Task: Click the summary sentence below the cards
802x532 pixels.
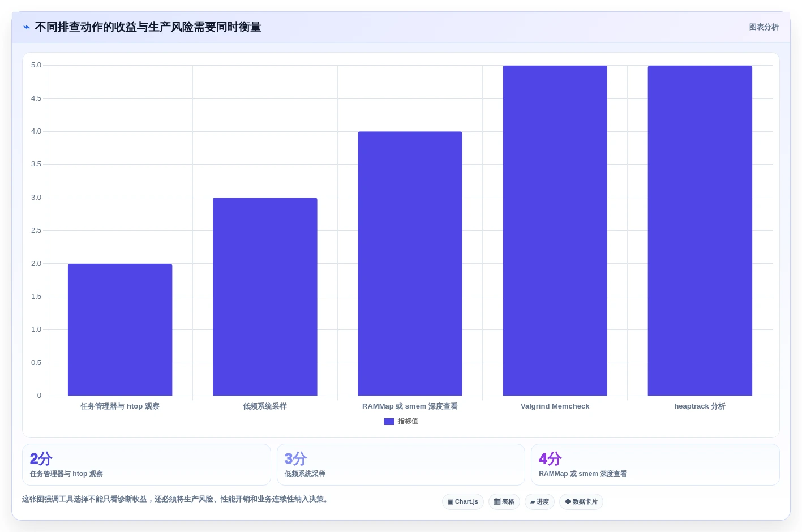Action: [176, 499]
